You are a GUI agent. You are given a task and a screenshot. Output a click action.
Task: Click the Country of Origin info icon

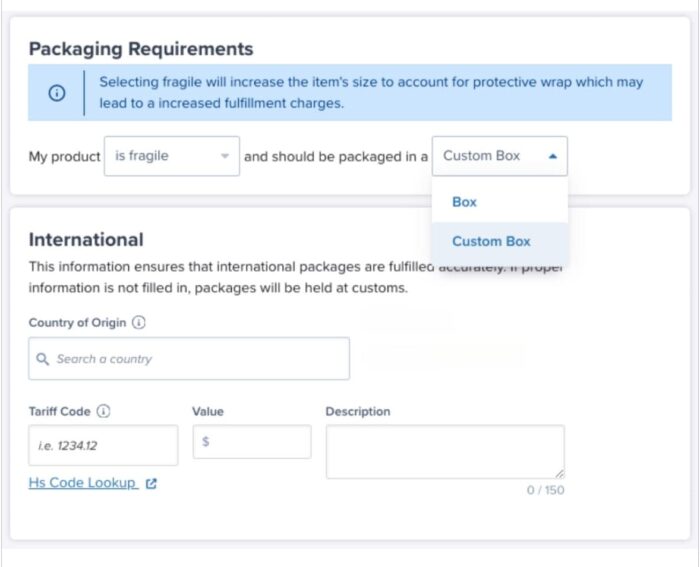[x=138, y=323]
